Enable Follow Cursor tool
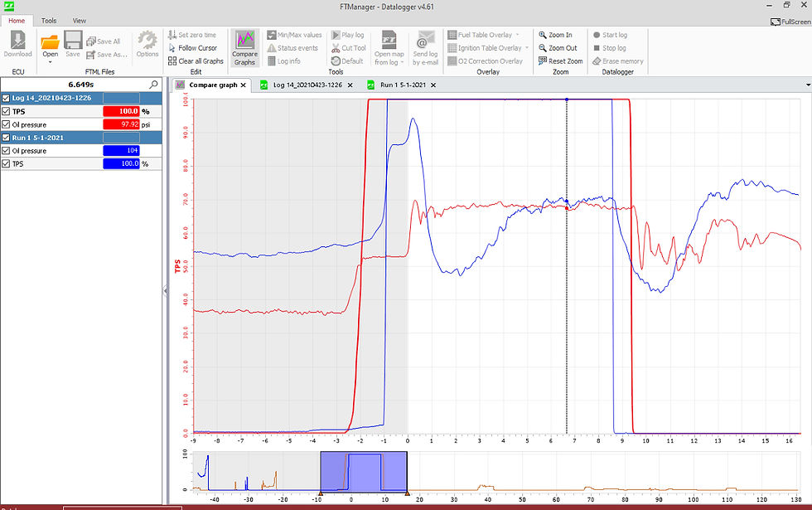This screenshot has width=812, height=510. [x=192, y=48]
